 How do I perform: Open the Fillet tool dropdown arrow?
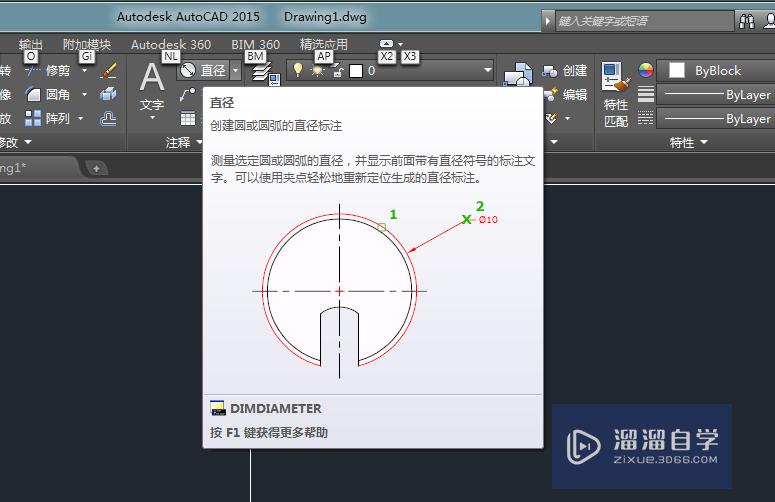(85, 94)
